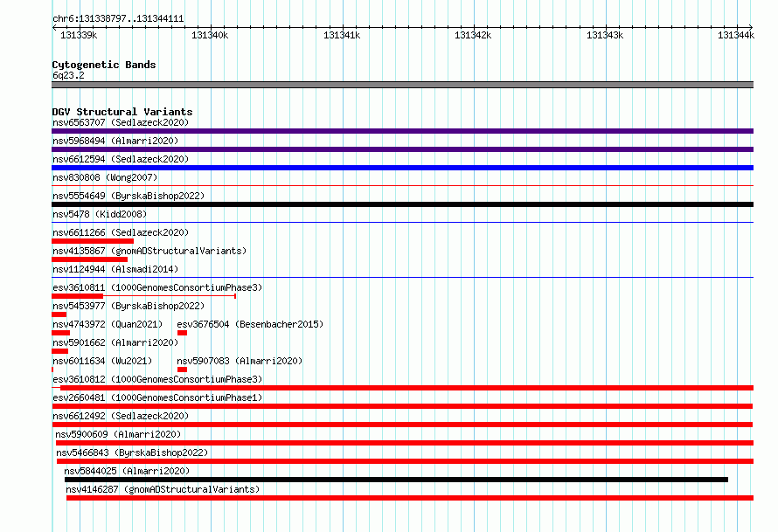Viewport: 778px width, 532px height.
Task: Select small red bar under nsv5907083
Action: coord(182,370)
